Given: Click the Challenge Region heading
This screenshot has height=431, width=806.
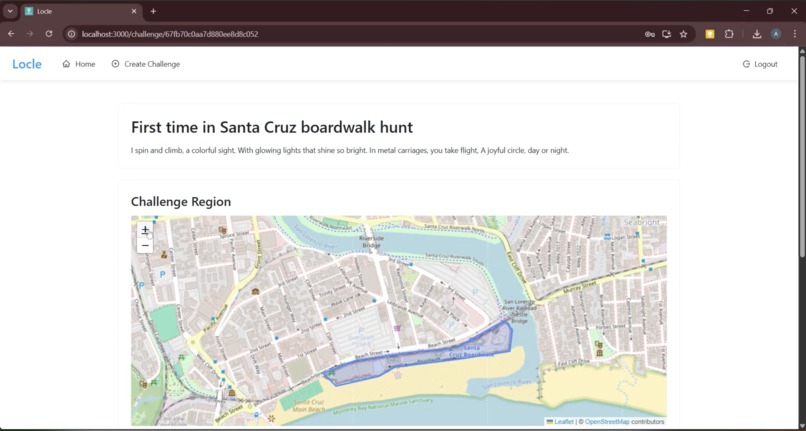Looking at the screenshot, I should (x=181, y=202).
